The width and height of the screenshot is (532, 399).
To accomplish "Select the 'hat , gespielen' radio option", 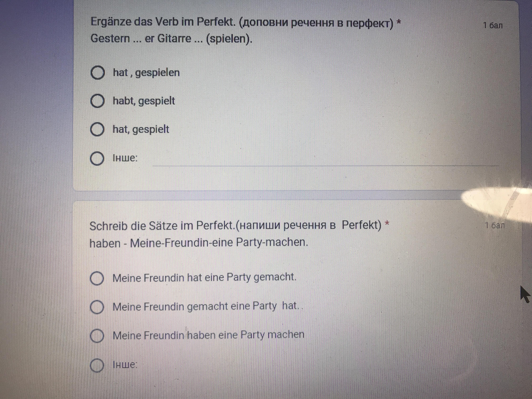I will tap(97, 73).
